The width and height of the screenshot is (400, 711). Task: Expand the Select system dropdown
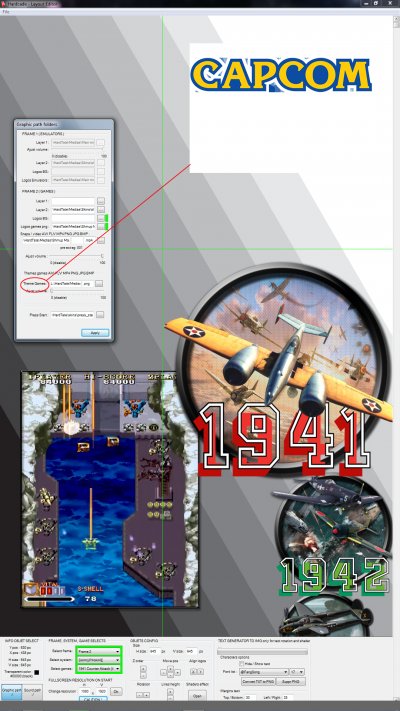pos(99,660)
